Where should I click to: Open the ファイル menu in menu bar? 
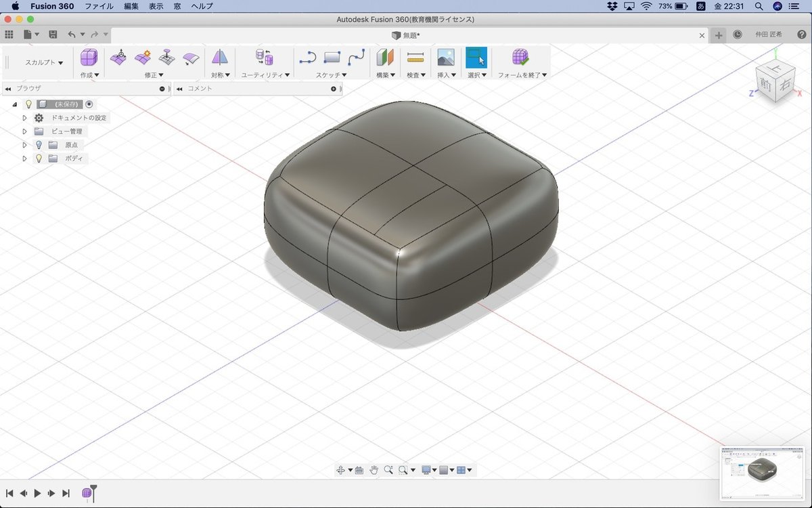[99, 6]
